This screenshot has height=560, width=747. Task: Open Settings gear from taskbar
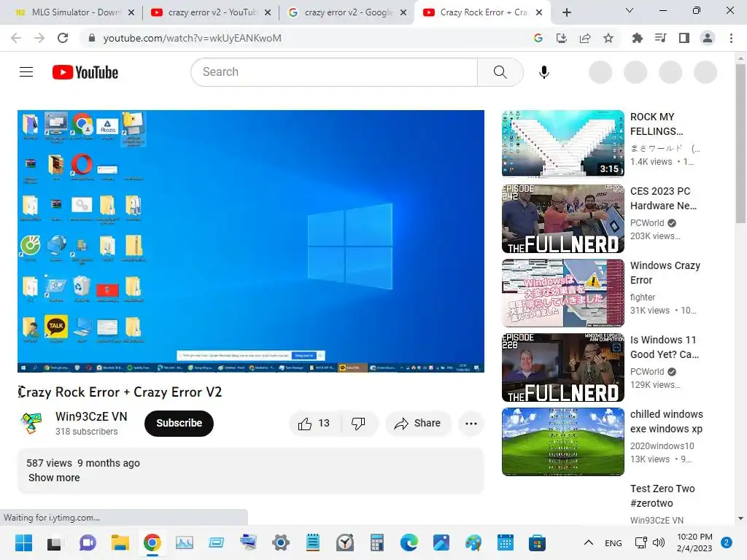281,542
